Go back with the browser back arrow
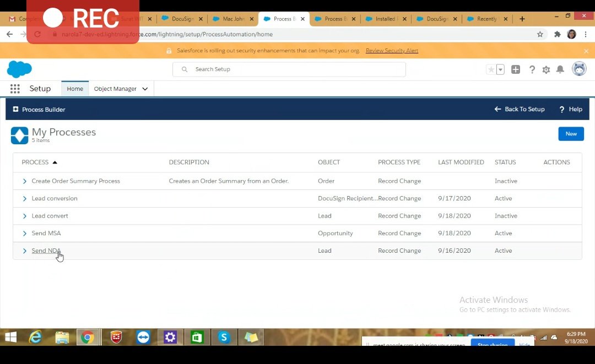This screenshot has height=364, width=595. tap(9, 34)
